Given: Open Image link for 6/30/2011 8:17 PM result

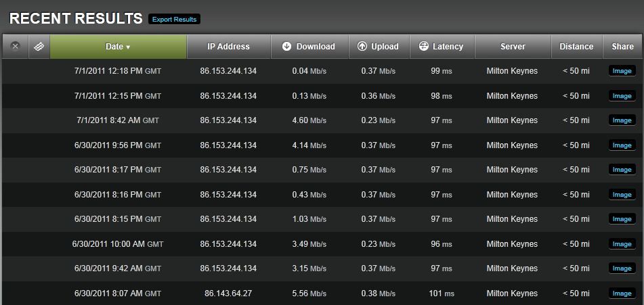Looking at the screenshot, I should point(622,169).
